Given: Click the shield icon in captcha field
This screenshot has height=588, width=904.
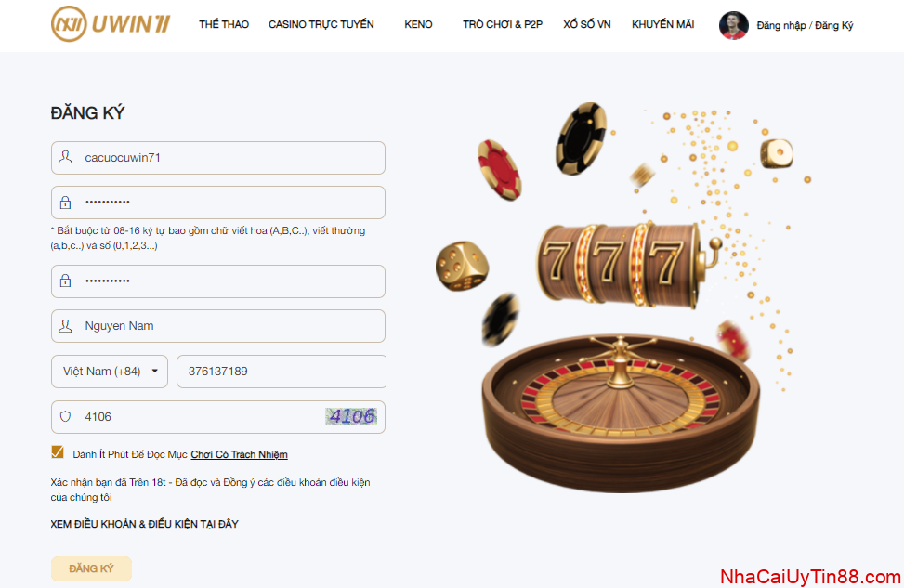Looking at the screenshot, I should coord(65,416).
